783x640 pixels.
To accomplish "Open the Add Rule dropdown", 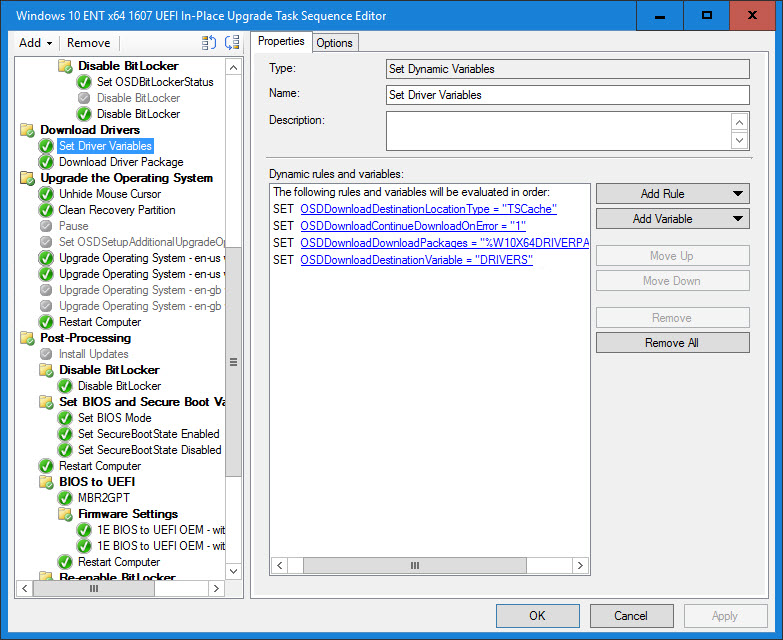I will pyautogui.click(x=672, y=194).
